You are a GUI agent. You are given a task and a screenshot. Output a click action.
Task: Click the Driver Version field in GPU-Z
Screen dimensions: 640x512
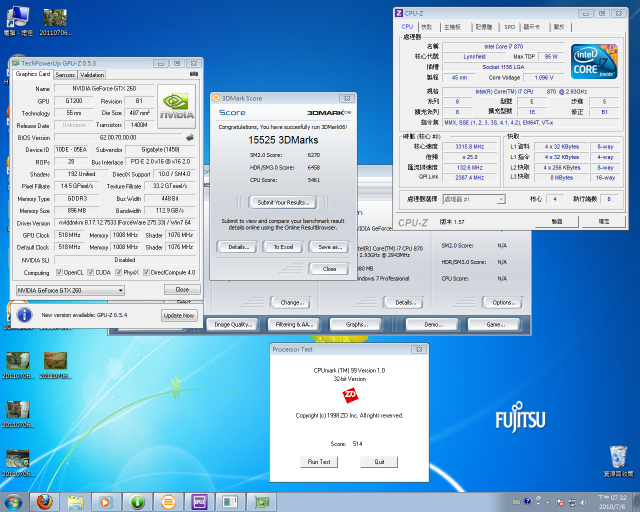click(125, 223)
